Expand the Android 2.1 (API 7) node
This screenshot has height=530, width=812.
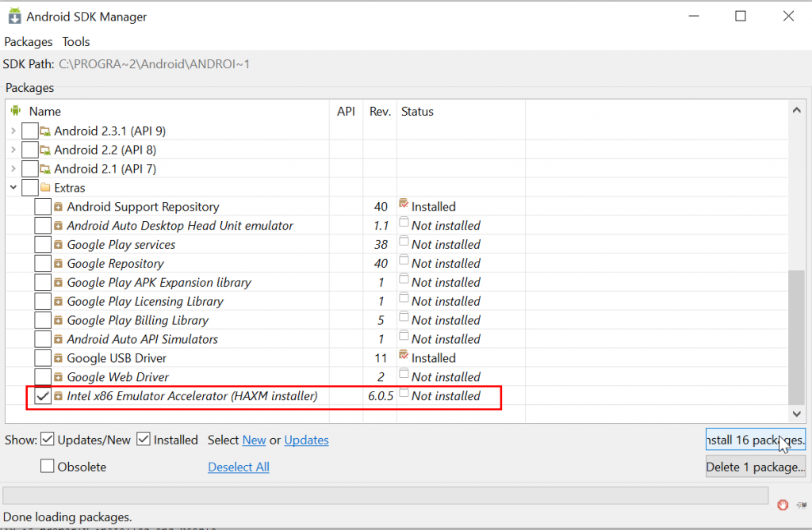point(13,169)
